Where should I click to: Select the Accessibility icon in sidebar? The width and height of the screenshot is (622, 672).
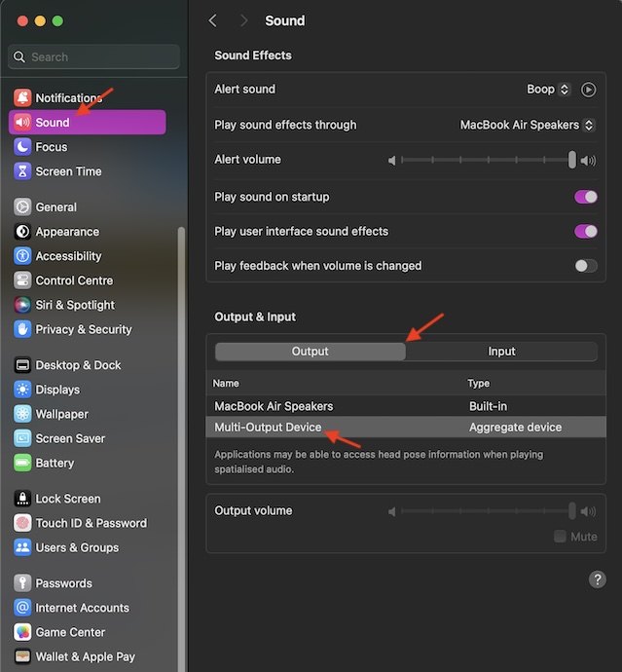[22, 256]
